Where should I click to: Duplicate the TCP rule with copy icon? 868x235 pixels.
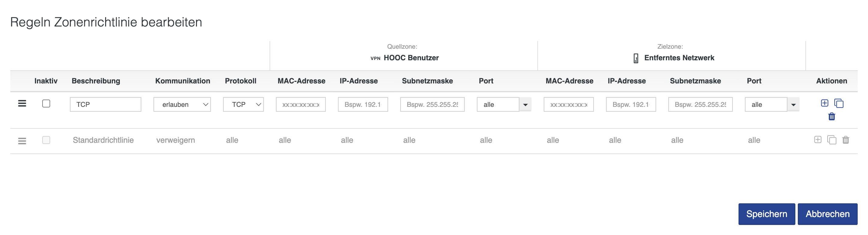point(839,103)
